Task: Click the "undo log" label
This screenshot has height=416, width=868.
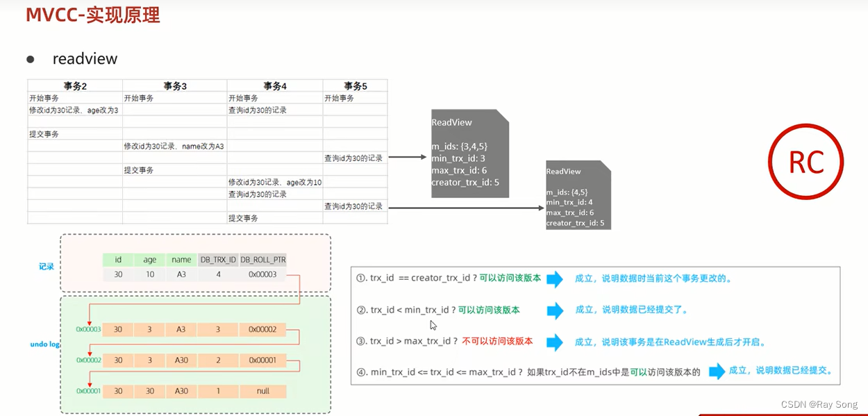Action: point(45,344)
